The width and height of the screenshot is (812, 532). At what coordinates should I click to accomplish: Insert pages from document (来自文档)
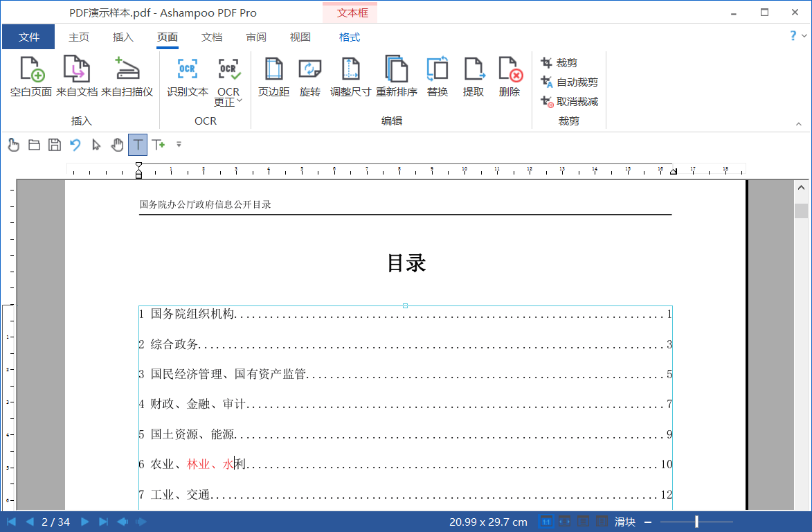77,77
